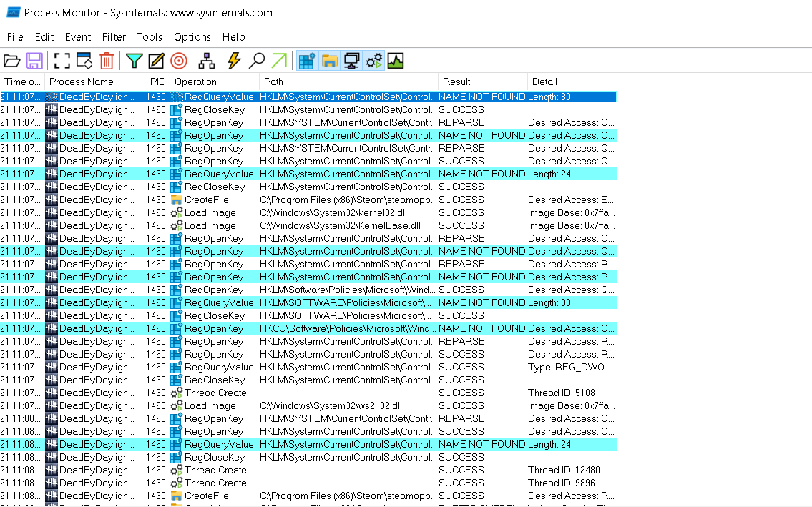Open the Options menu
This screenshot has height=507, width=812.
(x=192, y=37)
